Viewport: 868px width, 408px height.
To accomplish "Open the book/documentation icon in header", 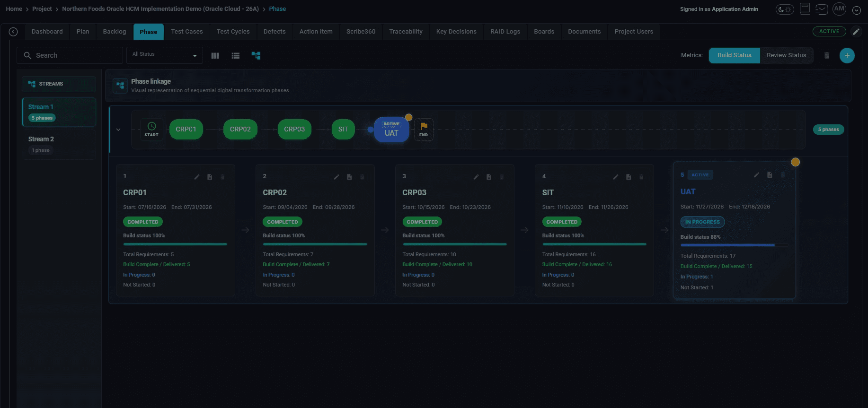I will coord(805,9).
